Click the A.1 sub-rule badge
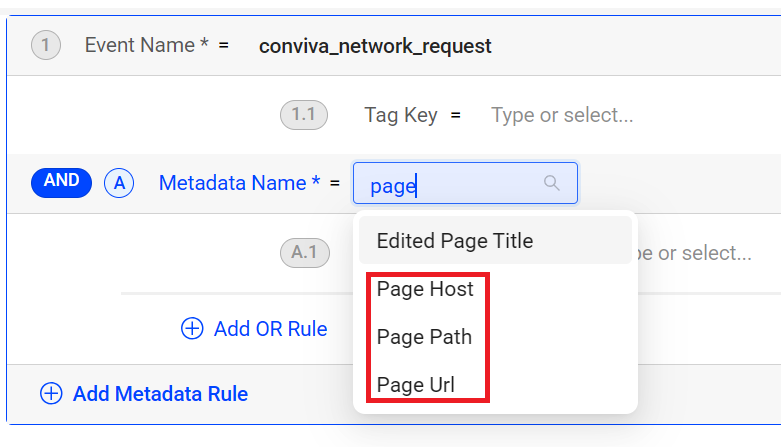The height and width of the screenshot is (447, 781). pyautogui.click(x=303, y=253)
